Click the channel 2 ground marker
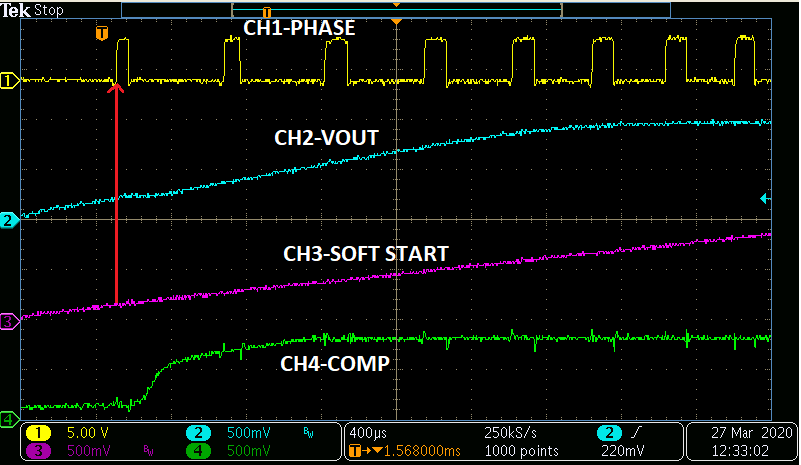 [x=9, y=221]
